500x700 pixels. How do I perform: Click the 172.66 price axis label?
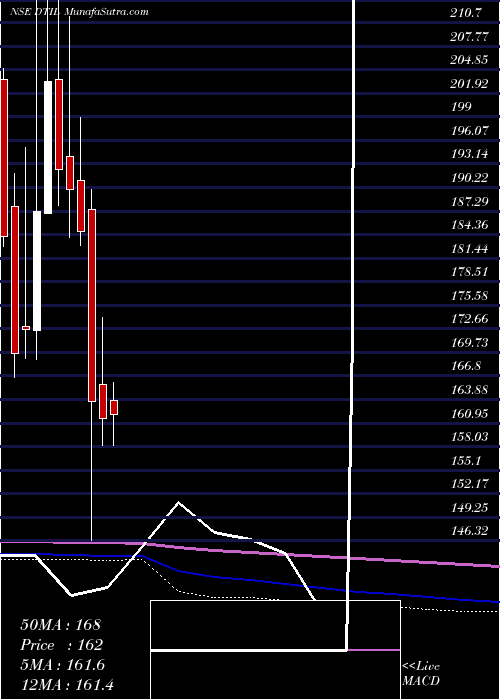(469, 319)
